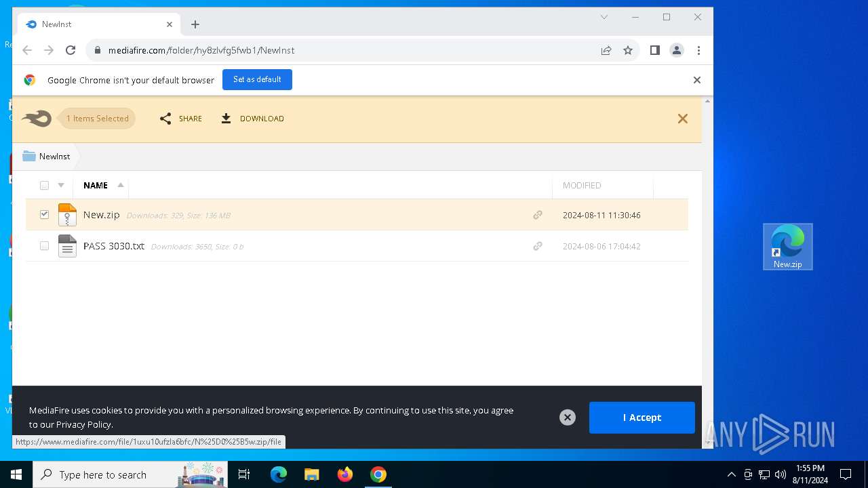Open a new Chrome tab

click(x=195, y=24)
